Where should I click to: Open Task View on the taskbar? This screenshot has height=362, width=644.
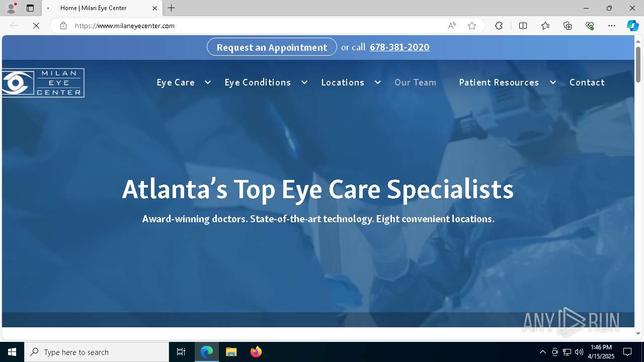click(181, 352)
